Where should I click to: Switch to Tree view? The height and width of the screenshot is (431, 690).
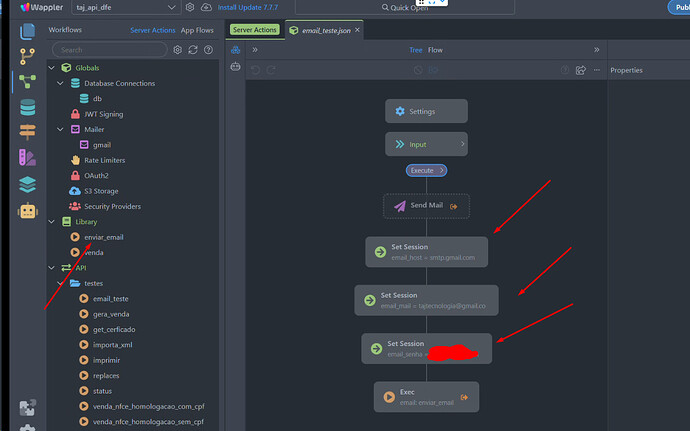[415, 49]
